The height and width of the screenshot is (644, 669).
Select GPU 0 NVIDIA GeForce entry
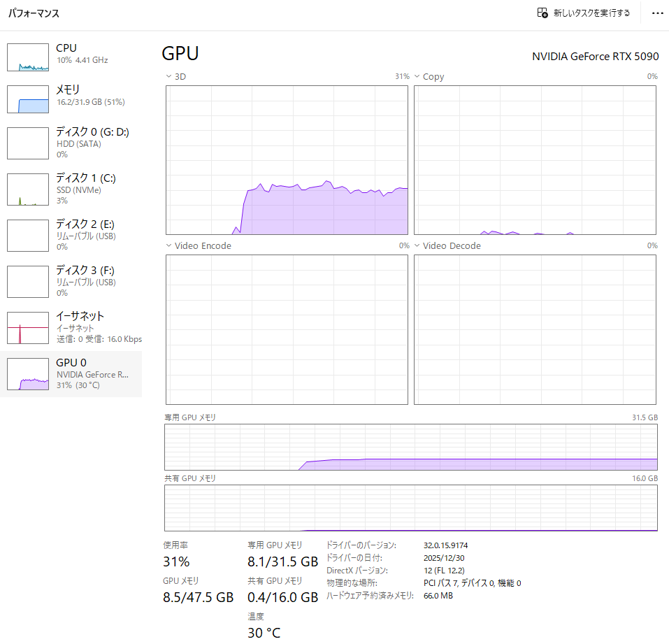[x=70, y=373]
